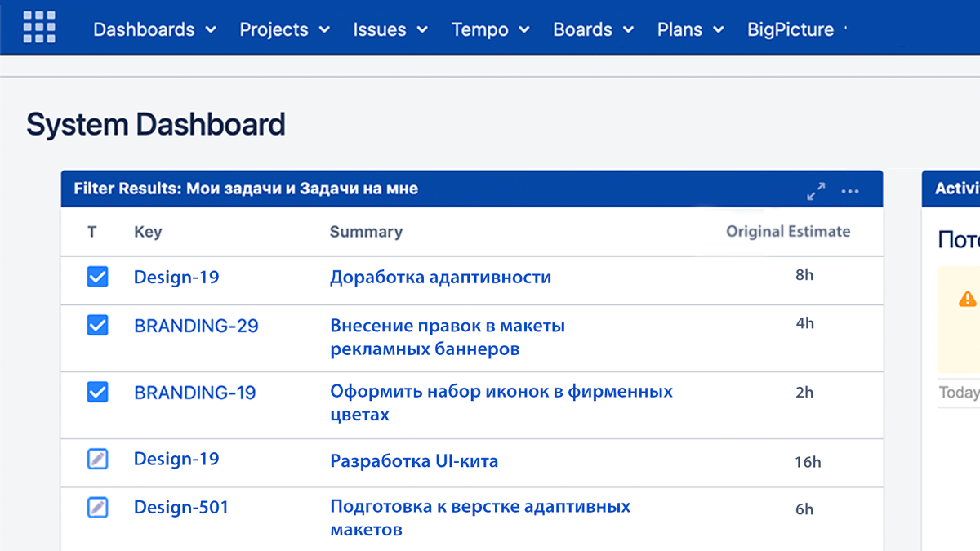Open issue Design-19 for Доработка адаптивности
The image size is (980, 551).
click(x=176, y=278)
